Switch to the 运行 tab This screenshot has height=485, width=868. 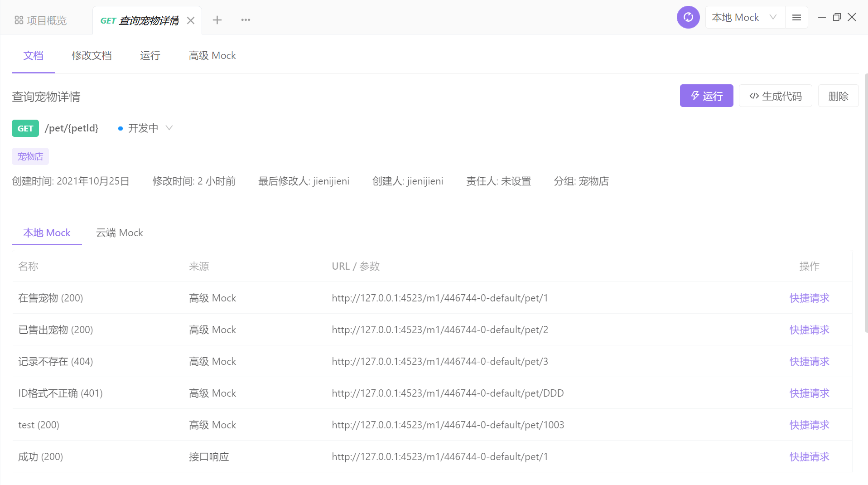(x=150, y=55)
